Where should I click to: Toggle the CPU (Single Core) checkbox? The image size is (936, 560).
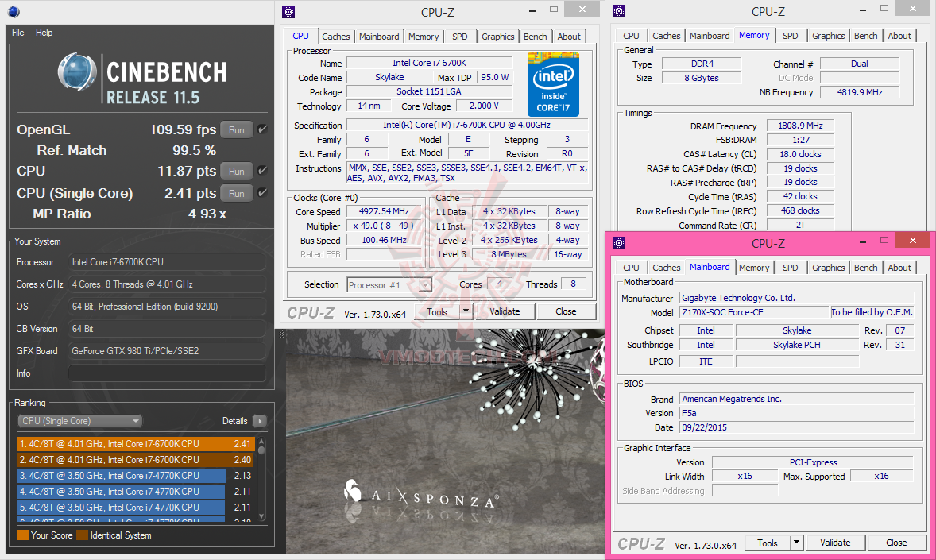click(x=262, y=193)
